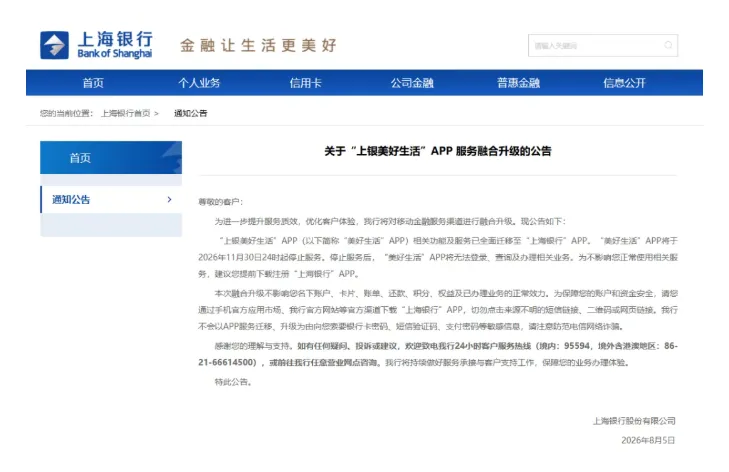This screenshot has width=729, height=472.
Task: Click the 金融让生活更美好 slogan
Action: [258, 46]
